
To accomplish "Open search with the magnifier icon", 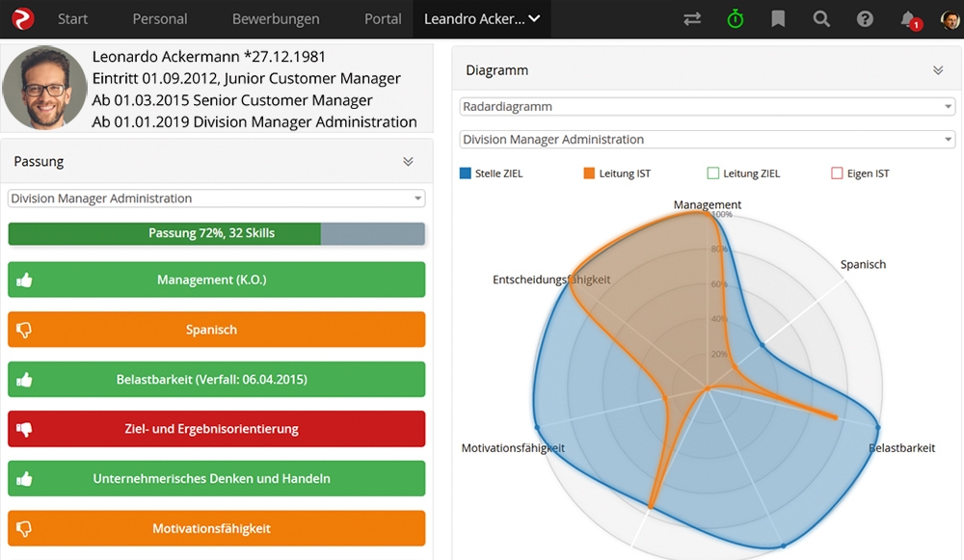I will coord(821,19).
